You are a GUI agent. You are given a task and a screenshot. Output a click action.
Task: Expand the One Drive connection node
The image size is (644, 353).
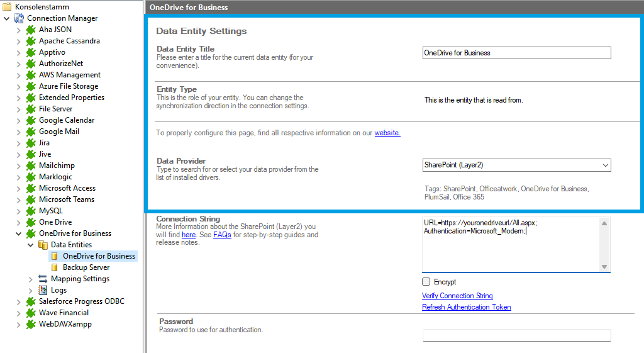(x=18, y=222)
